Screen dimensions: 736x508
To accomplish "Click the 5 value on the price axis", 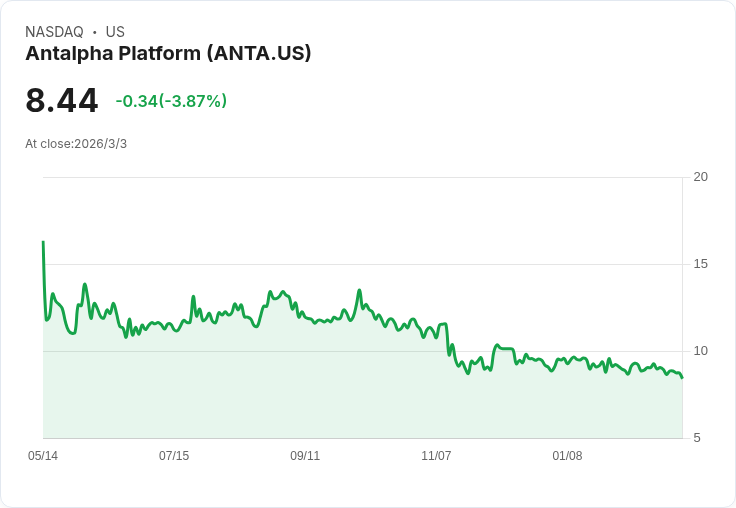I will point(698,438).
